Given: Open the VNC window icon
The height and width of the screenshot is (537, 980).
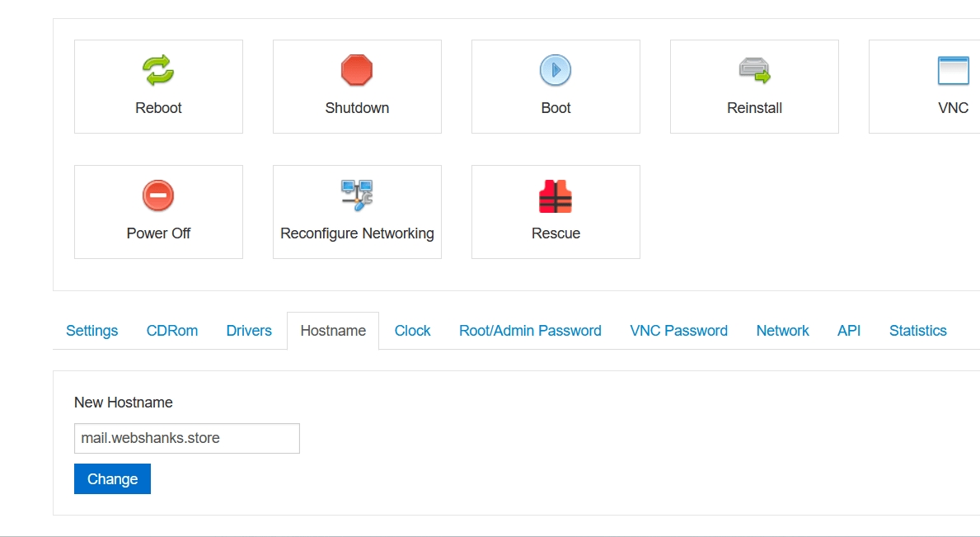Looking at the screenshot, I should (x=953, y=70).
